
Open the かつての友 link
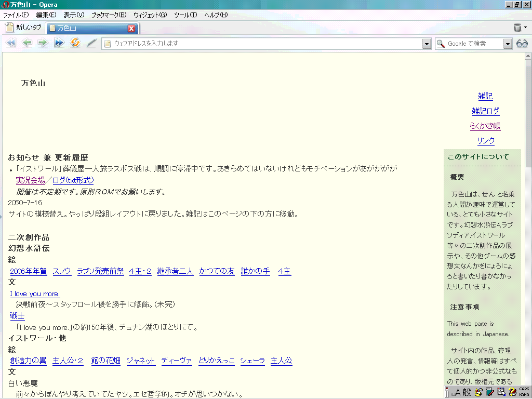[x=217, y=271]
